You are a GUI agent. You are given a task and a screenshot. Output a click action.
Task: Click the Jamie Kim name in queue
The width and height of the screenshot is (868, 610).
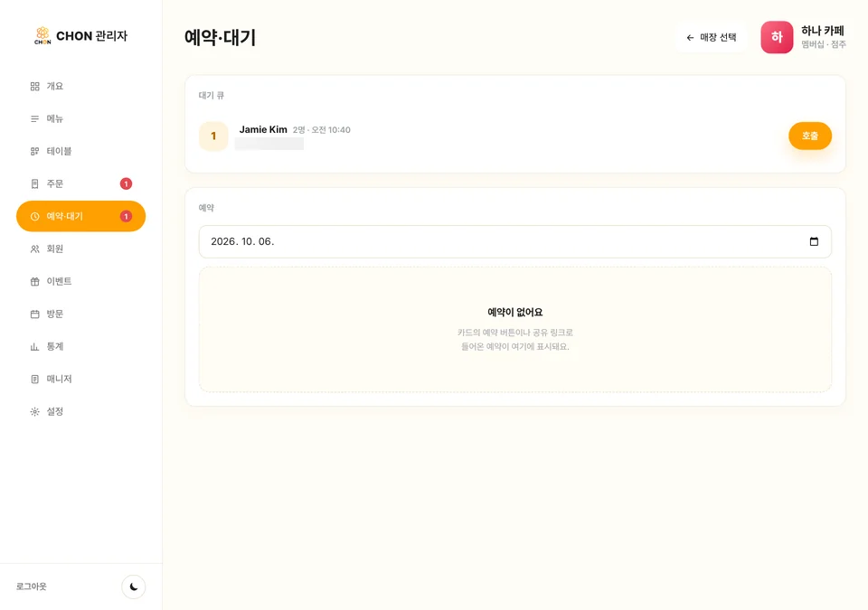[x=263, y=129]
